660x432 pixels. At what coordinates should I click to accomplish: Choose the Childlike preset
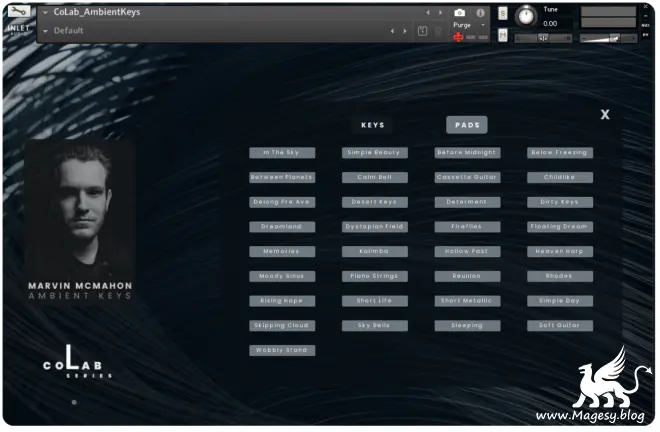(559, 177)
